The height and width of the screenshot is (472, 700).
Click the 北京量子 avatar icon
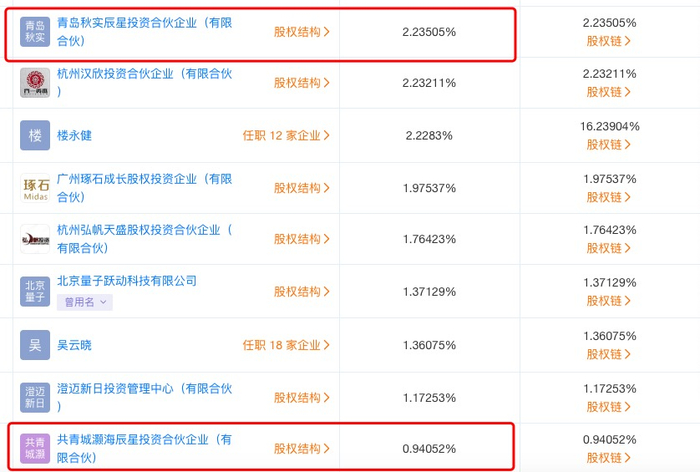point(35,291)
